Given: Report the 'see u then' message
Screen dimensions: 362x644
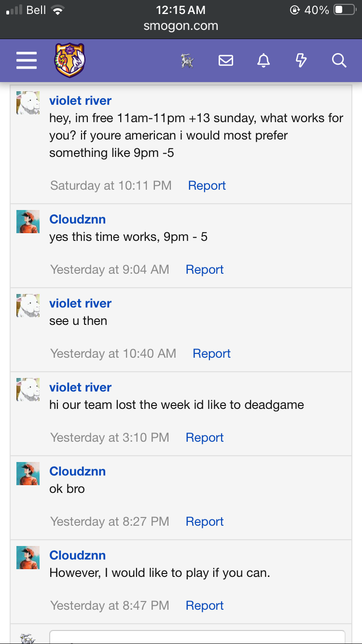Looking at the screenshot, I should [x=211, y=353].
